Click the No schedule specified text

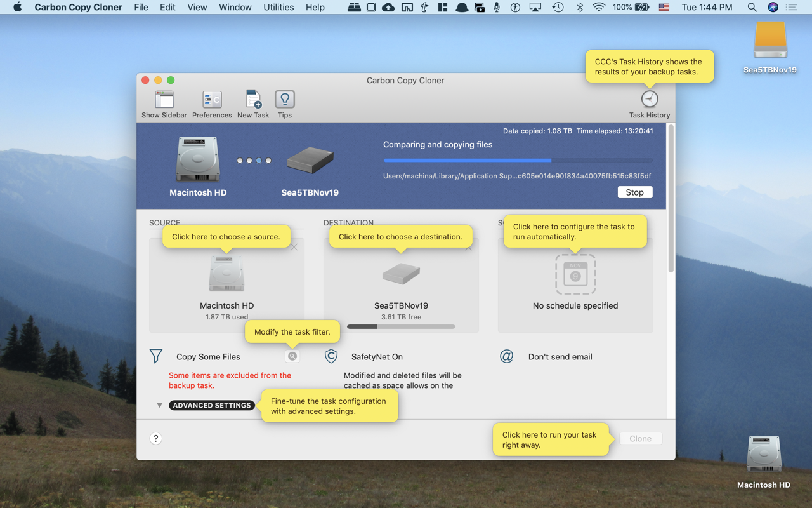[x=575, y=305]
